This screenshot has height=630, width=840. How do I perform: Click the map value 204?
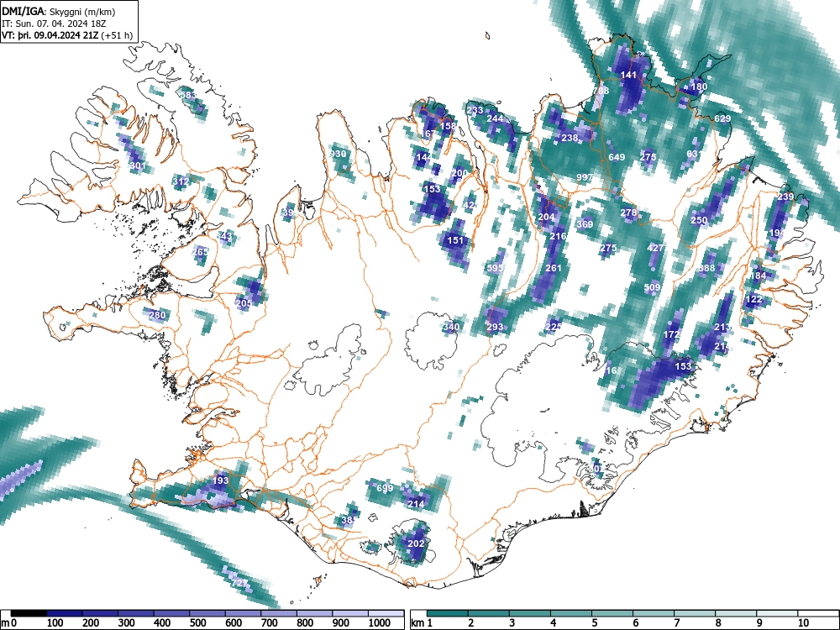point(546,217)
